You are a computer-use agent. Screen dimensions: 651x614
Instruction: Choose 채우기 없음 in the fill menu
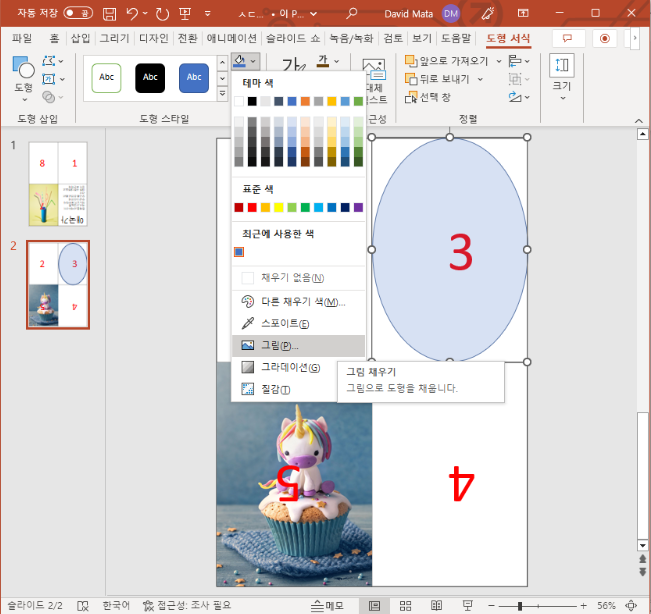coord(298,277)
